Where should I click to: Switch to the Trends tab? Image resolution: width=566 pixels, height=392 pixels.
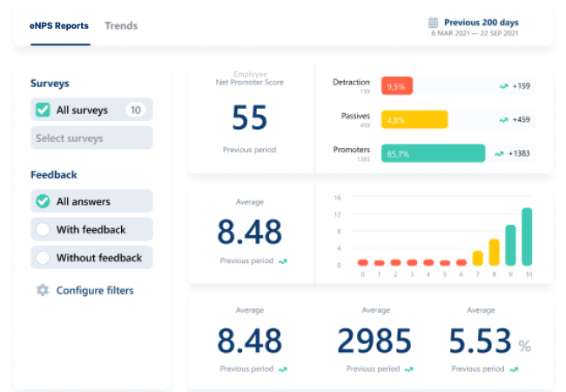pyautogui.click(x=121, y=25)
